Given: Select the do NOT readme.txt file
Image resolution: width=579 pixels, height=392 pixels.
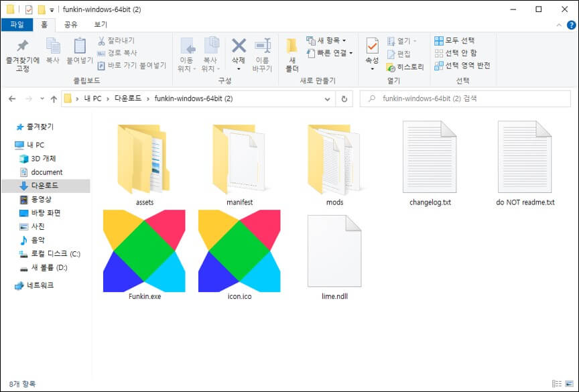Looking at the screenshot, I should 525,164.
